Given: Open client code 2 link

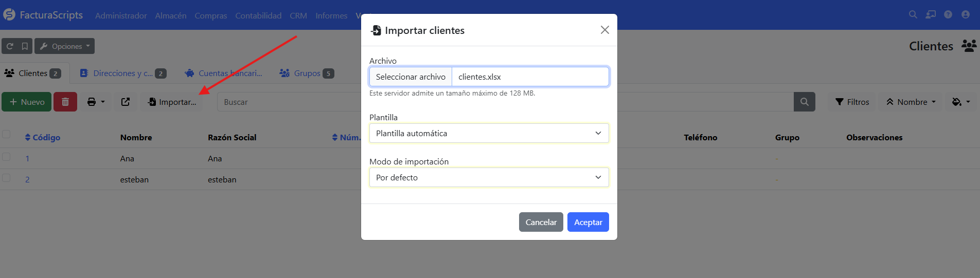Looking at the screenshot, I should coord(27,179).
